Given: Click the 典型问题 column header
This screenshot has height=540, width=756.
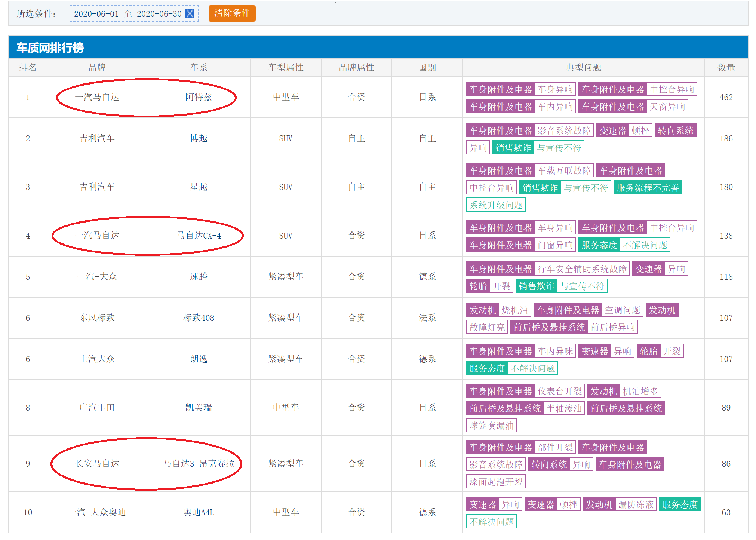Looking at the screenshot, I should coord(584,68).
